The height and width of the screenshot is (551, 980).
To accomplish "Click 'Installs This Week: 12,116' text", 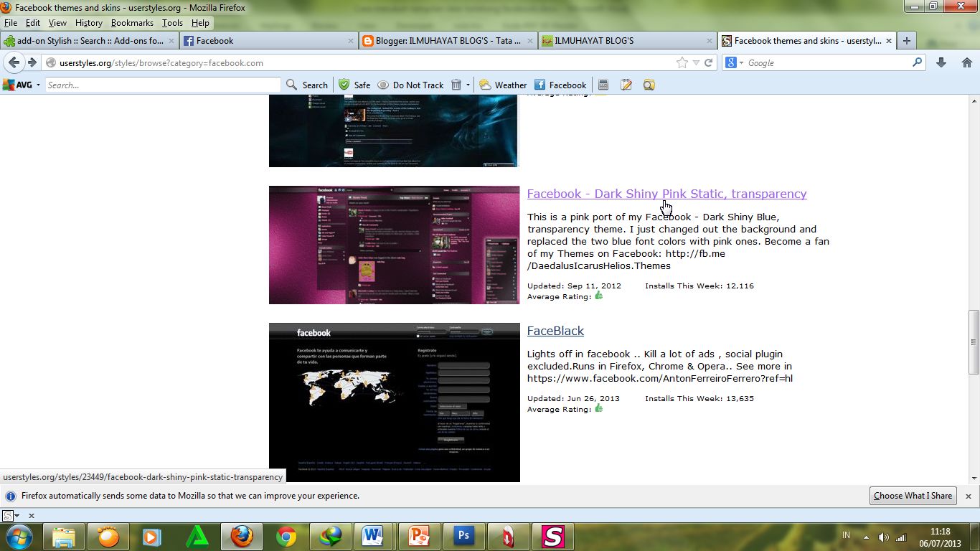I will (x=699, y=286).
